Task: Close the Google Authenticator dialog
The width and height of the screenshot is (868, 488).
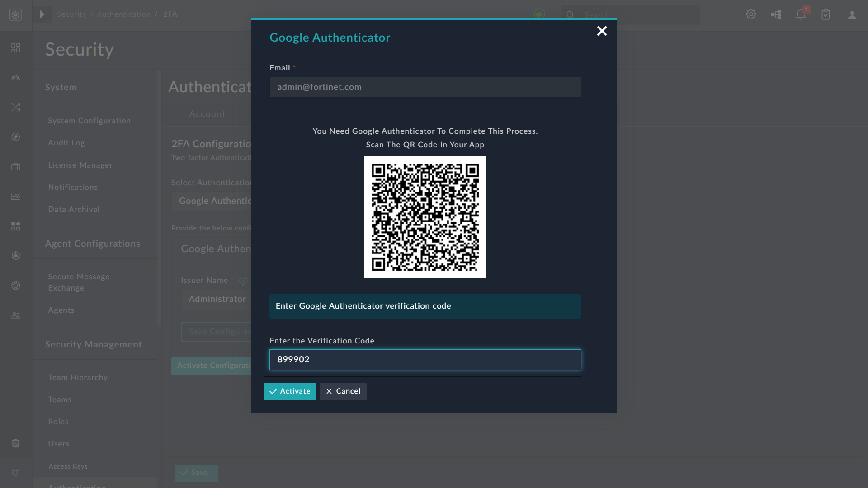Action: coord(602,31)
